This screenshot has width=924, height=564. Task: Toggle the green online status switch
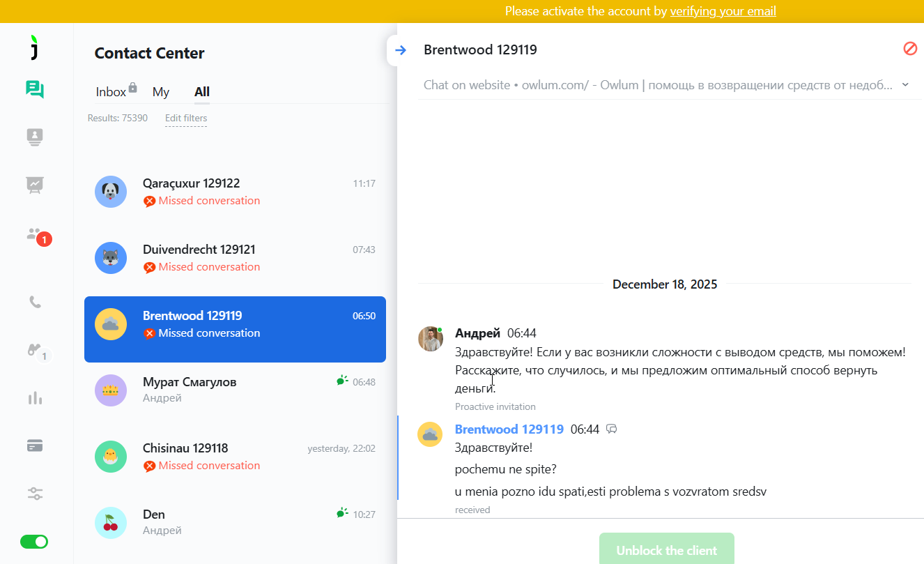coord(34,542)
